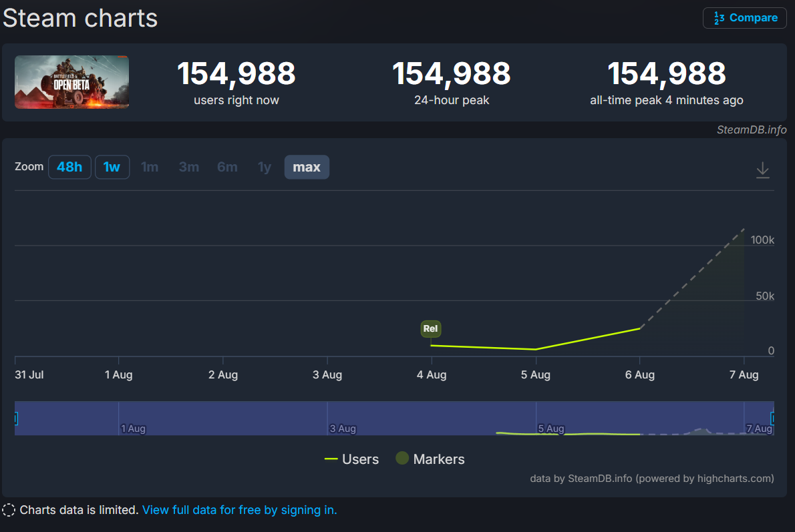This screenshot has height=532, width=795.
Task: Click the 31 Jul x-axis label
Action: click(x=29, y=375)
